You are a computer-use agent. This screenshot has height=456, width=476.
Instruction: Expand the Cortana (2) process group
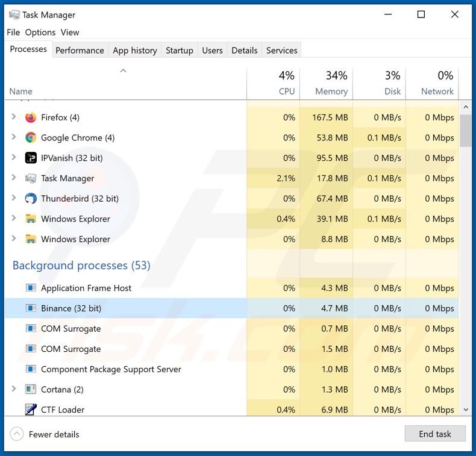click(14, 389)
